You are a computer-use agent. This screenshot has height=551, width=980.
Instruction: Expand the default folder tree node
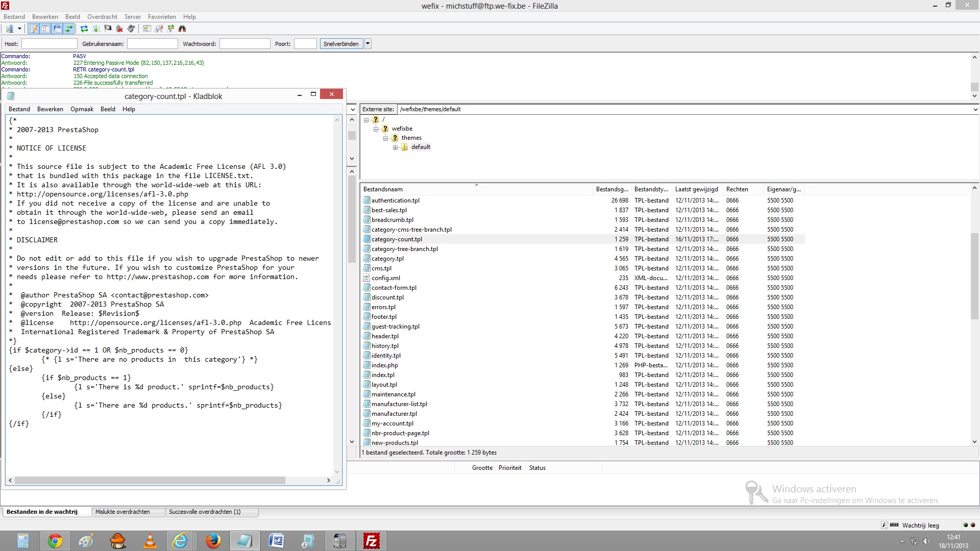pyautogui.click(x=396, y=147)
